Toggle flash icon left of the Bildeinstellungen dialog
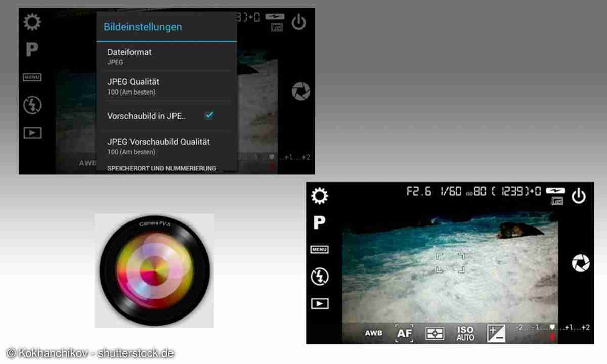Viewport: 607px width, 364px height. [33, 105]
